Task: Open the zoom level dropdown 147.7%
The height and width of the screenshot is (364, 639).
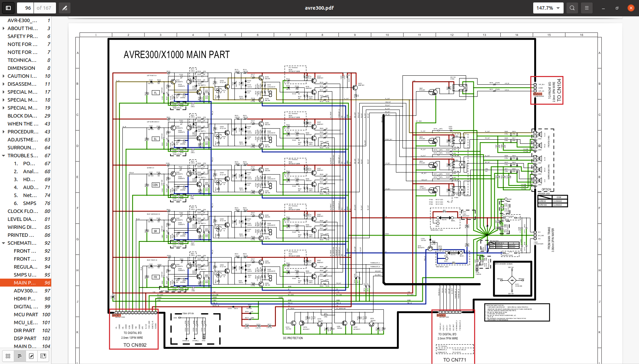Action: pos(548,8)
